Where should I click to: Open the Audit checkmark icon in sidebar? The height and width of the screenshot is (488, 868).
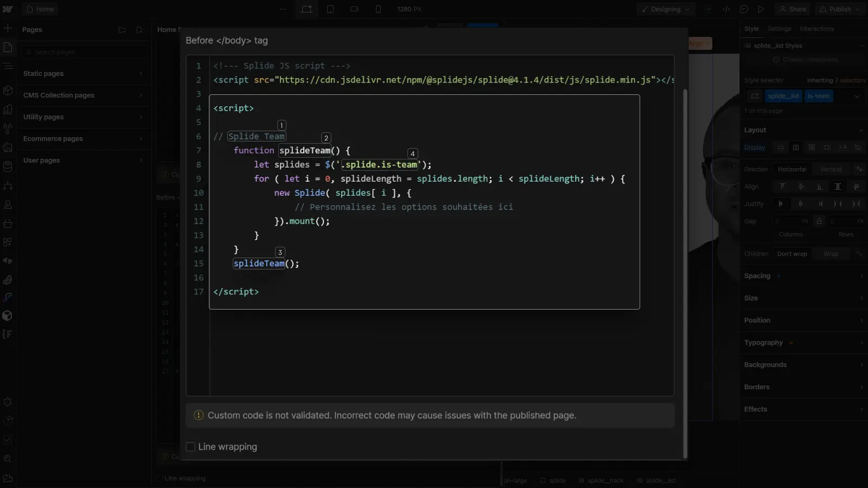pyautogui.click(x=8, y=440)
